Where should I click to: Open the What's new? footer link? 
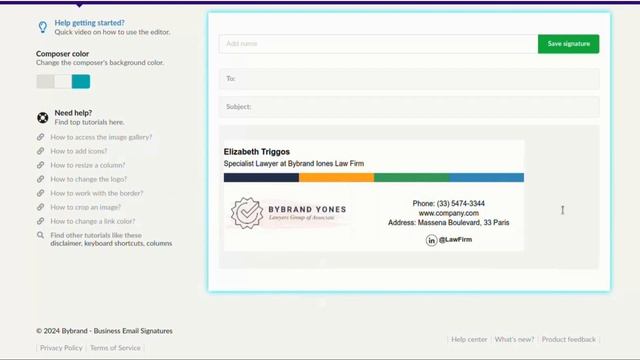pyautogui.click(x=514, y=339)
